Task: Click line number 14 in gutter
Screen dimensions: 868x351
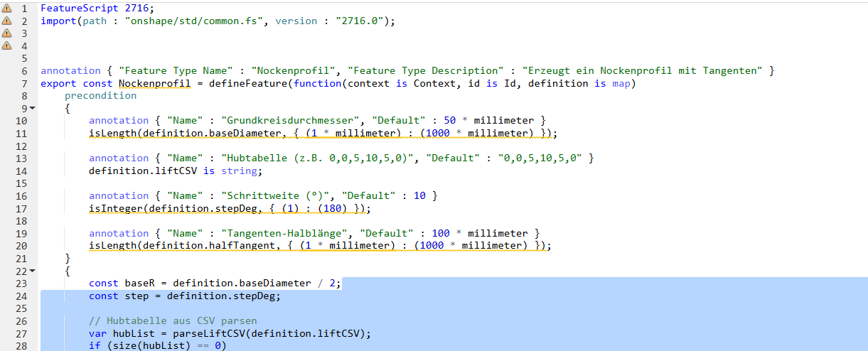Action: coord(21,171)
